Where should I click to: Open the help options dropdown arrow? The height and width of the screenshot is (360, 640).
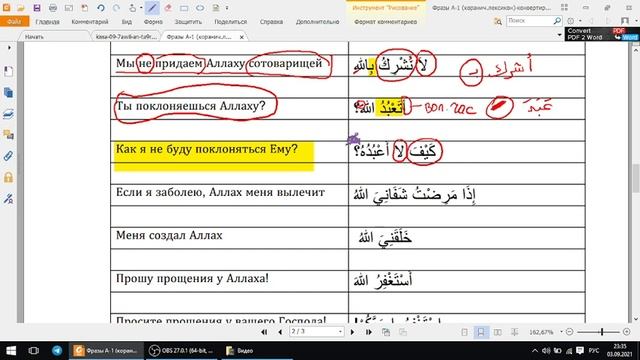coord(580,21)
